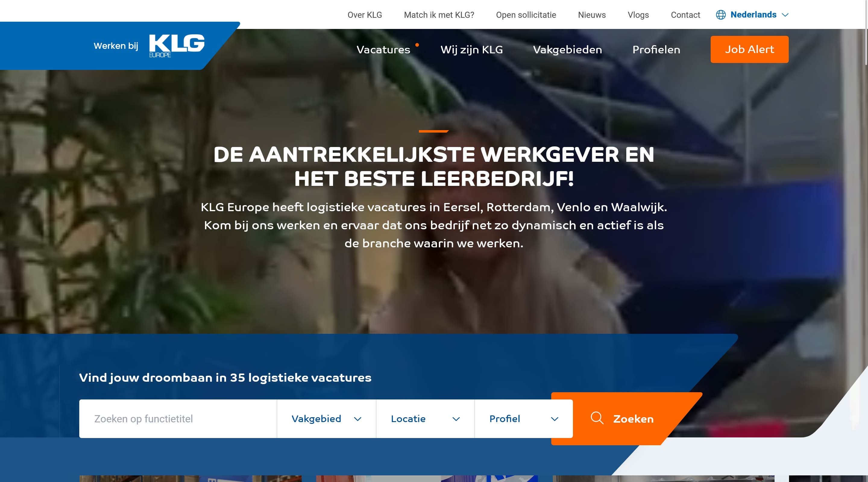Visit the Open sollicitatie link
Screen dimensions: 868x482
[526, 15]
